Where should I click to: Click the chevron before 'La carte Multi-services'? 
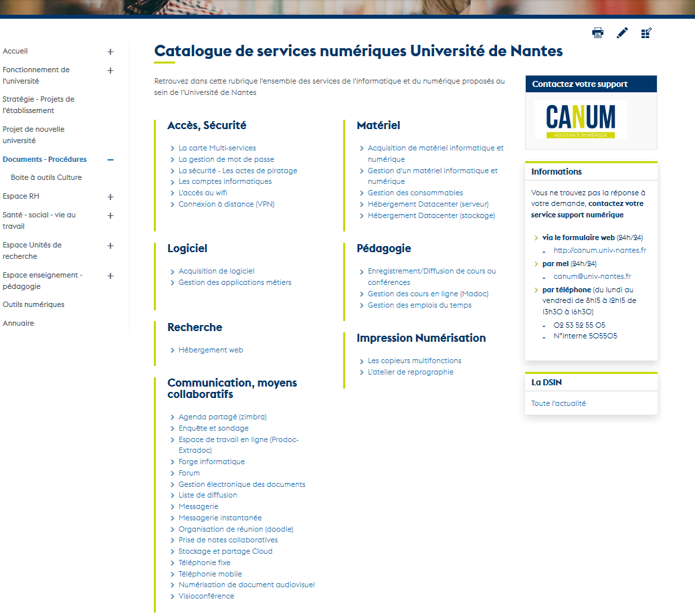(172, 148)
